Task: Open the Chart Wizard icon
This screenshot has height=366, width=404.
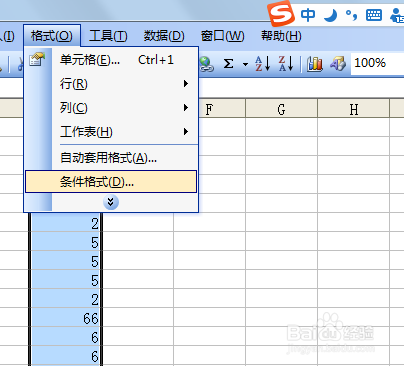Action: click(315, 63)
